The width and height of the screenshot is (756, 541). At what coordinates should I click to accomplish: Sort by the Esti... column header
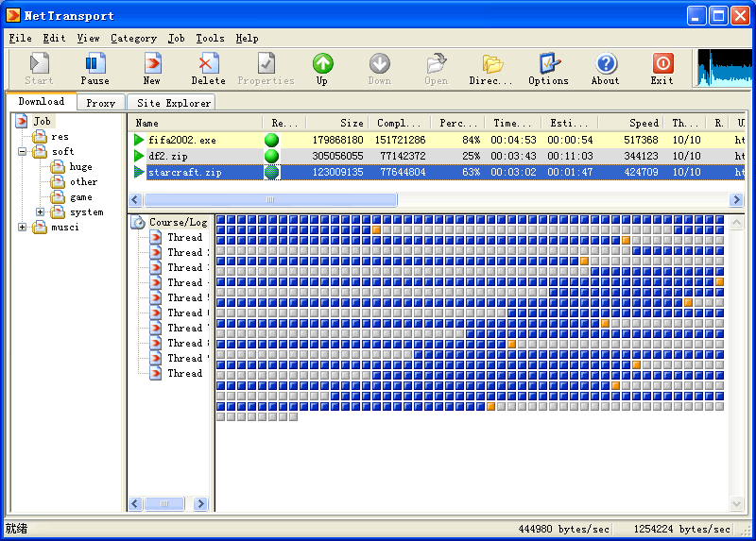click(x=570, y=123)
